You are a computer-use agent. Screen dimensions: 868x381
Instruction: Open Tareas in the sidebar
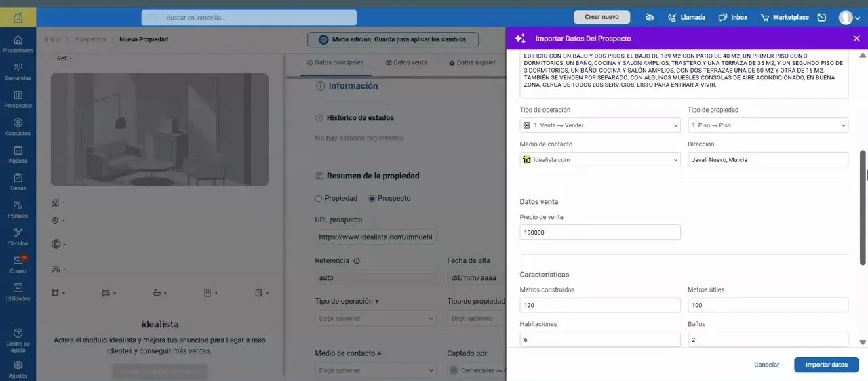(18, 182)
